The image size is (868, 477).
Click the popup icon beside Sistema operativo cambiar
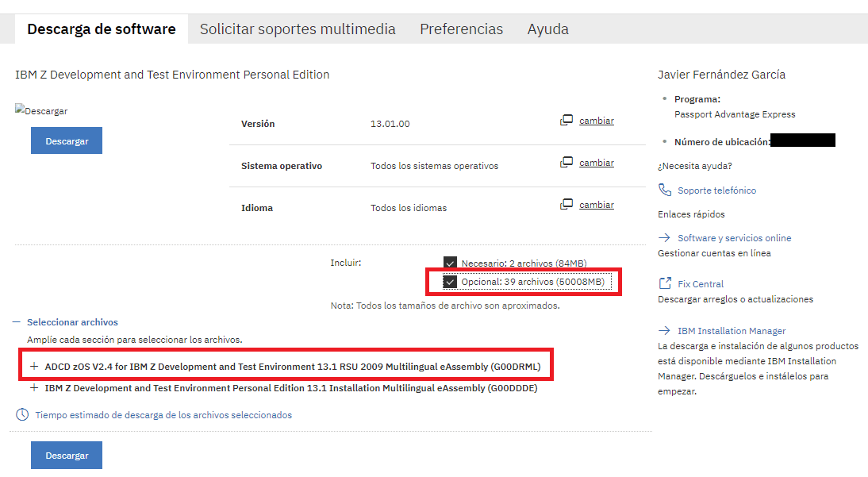pyautogui.click(x=567, y=163)
